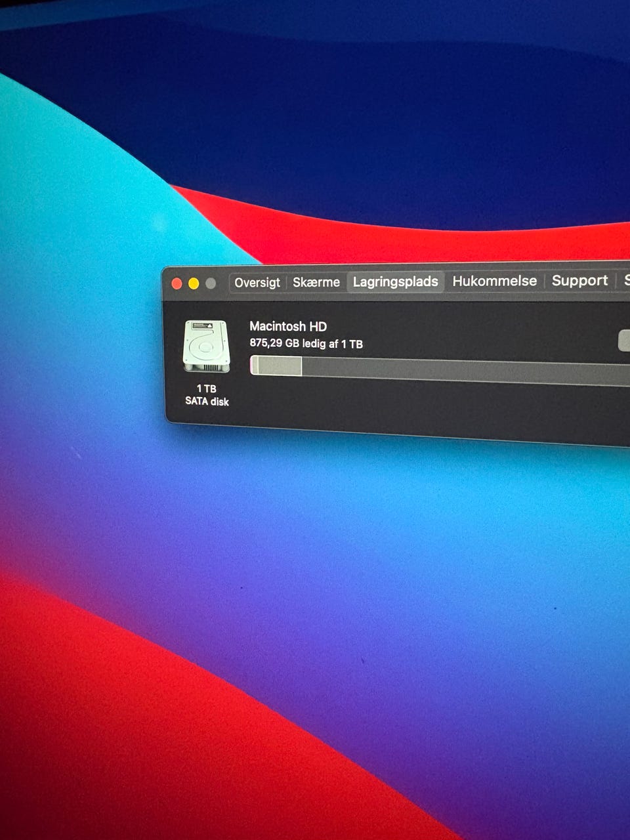Select the Lagringsplads tab
The image size is (630, 840).
[x=396, y=282]
